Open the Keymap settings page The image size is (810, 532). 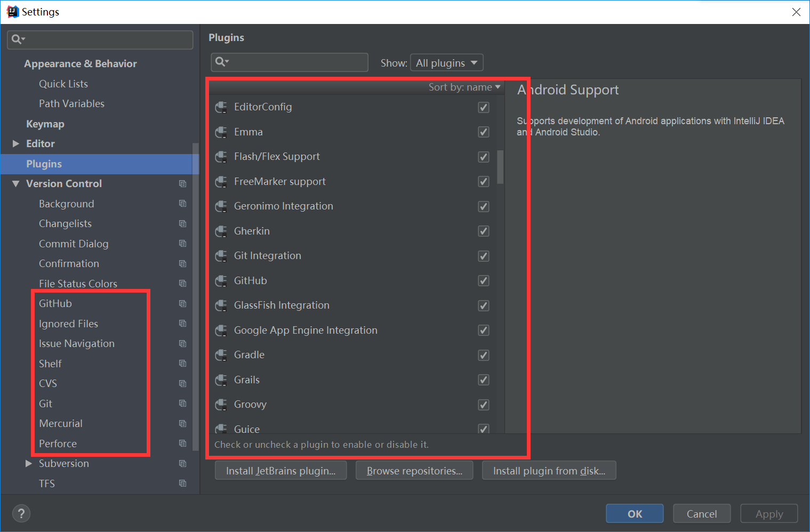click(x=45, y=124)
